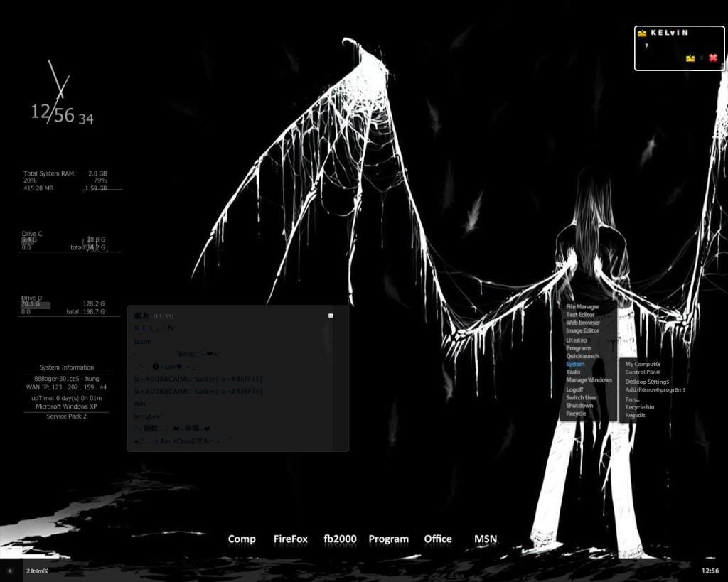Click the yellow icon beside the KELvIN title
728x582 pixels.
[x=642, y=33]
